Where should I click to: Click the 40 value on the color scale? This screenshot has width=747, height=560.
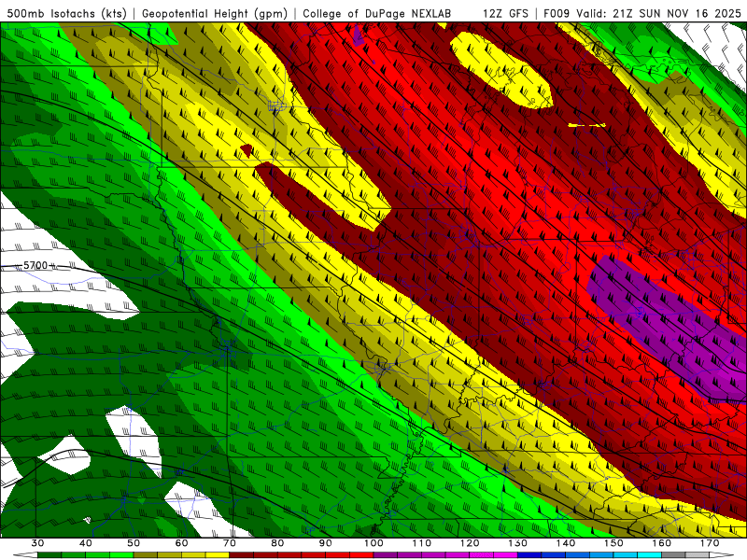pos(86,543)
